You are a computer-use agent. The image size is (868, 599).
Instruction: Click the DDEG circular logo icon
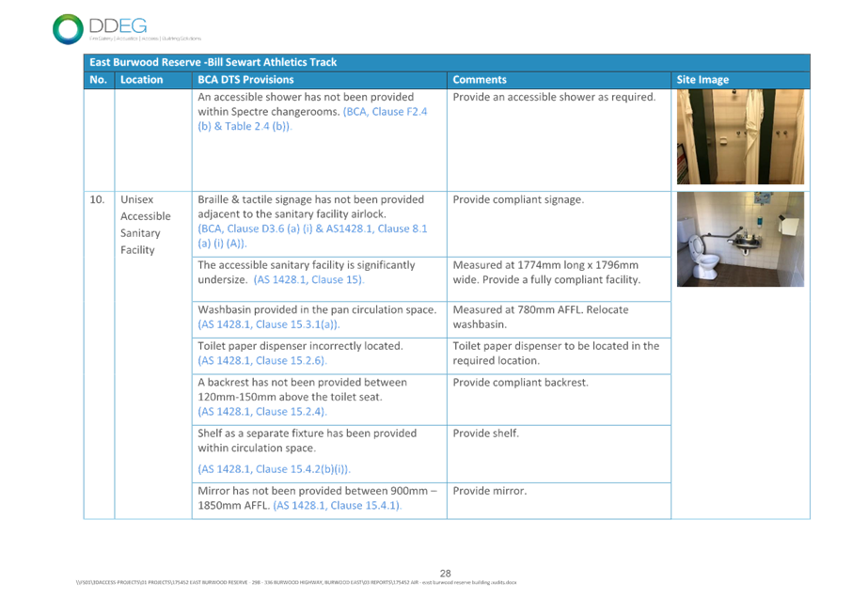point(68,27)
